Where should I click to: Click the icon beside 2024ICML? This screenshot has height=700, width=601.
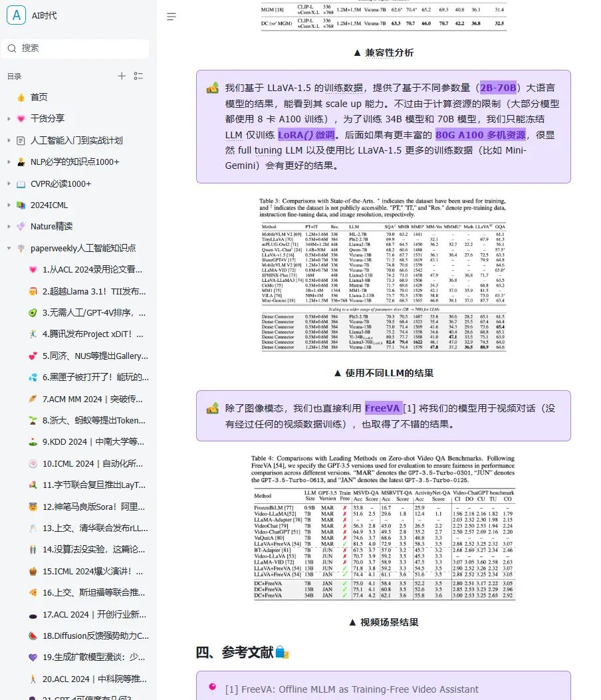(21, 205)
